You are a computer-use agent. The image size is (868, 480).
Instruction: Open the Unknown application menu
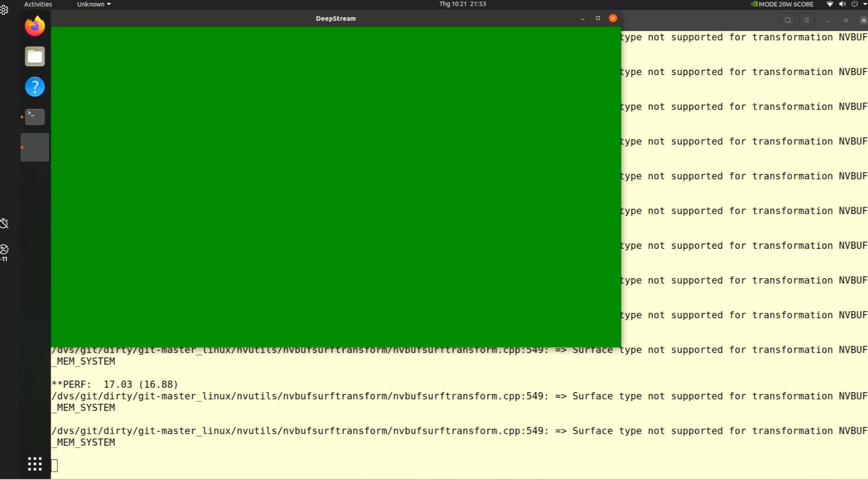94,4
